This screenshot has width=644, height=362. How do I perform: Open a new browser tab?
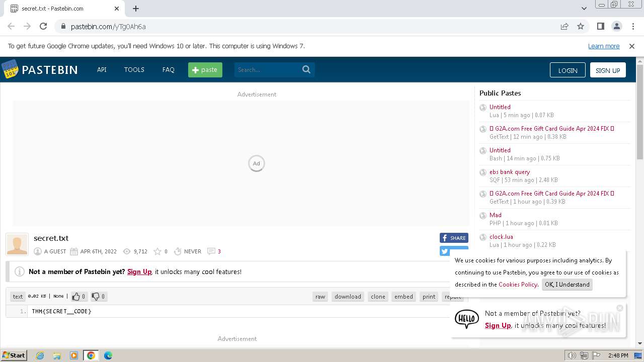[136, 9]
